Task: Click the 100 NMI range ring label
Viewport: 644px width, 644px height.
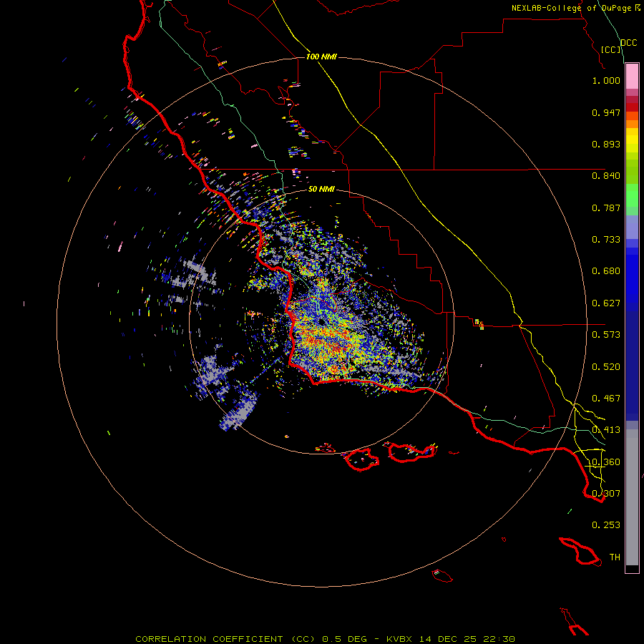Action: (321, 57)
